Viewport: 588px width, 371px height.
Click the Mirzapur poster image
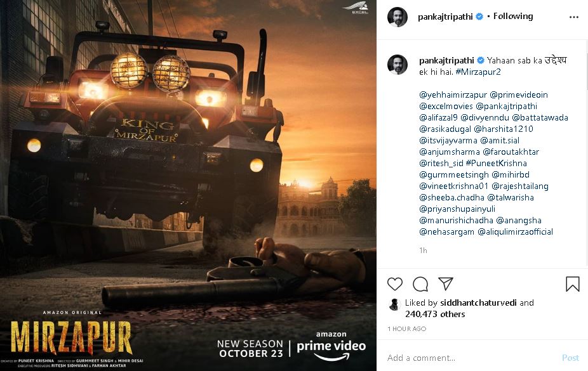tap(188, 186)
